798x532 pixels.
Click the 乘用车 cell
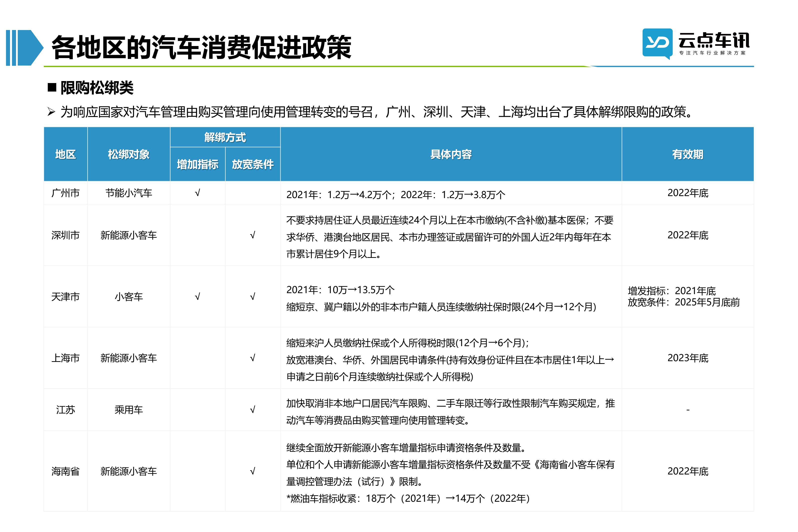129,410
